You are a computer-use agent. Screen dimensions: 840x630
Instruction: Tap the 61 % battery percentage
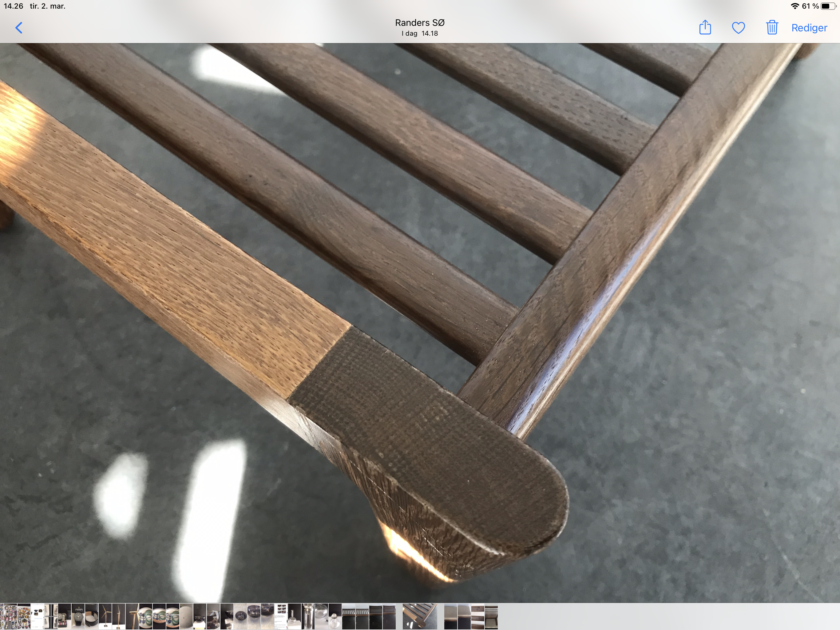pyautogui.click(x=810, y=6)
